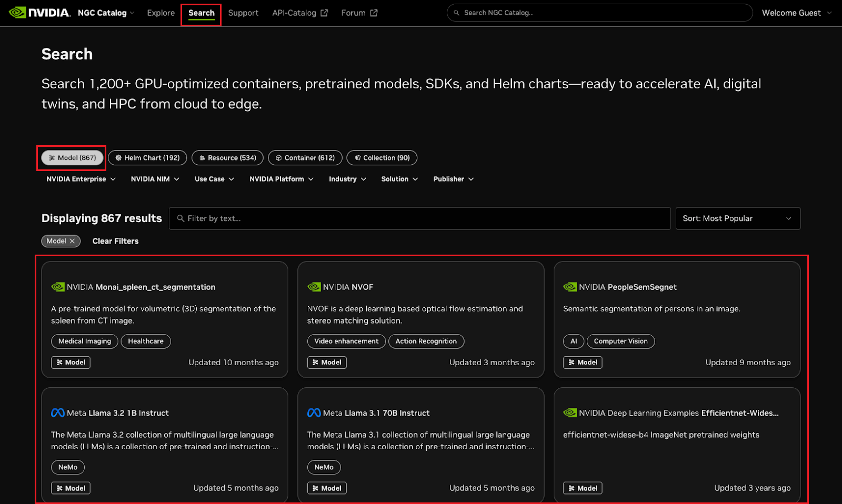Click the Search NGC Catalog input field
Image resolution: width=842 pixels, height=504 pixels.
pos(599,13)
